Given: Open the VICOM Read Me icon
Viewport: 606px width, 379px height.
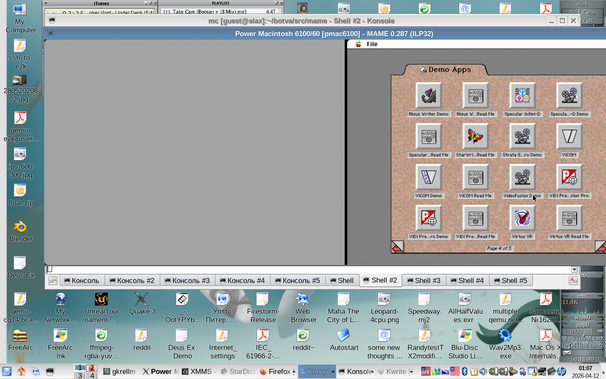Looking at the screenshot, I should 475,177.
